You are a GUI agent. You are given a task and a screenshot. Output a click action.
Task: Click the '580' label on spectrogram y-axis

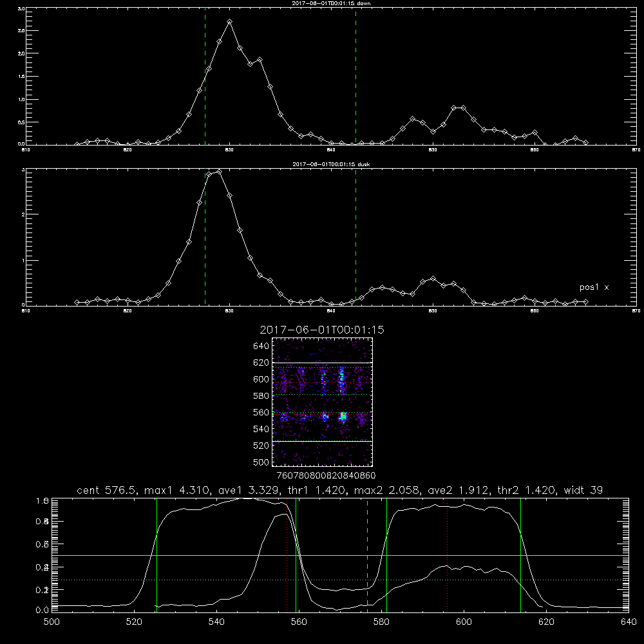coord(261,396)
